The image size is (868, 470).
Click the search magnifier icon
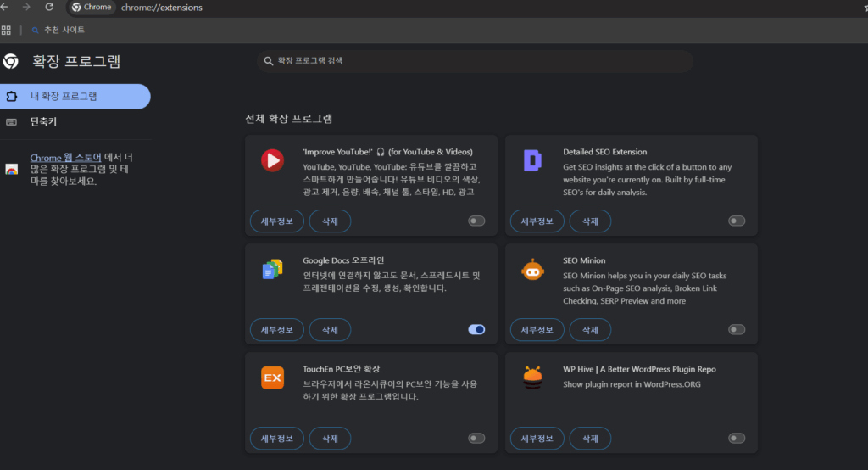[269, 61]
